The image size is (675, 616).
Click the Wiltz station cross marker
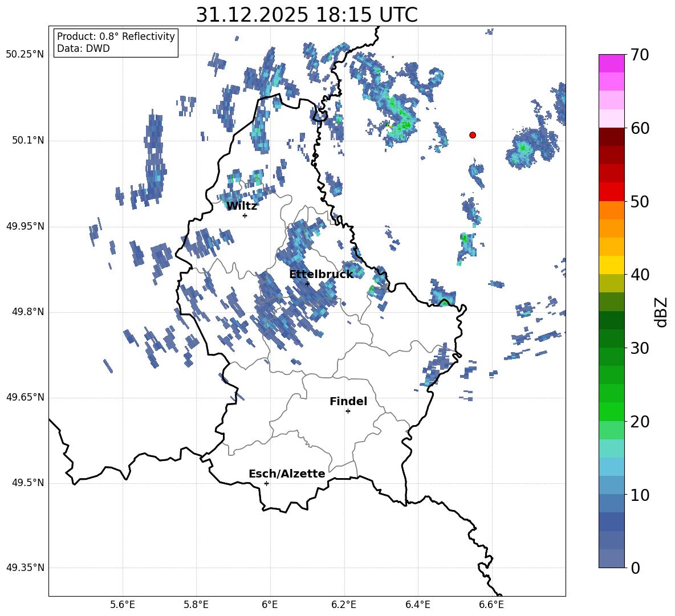[245, 215]
